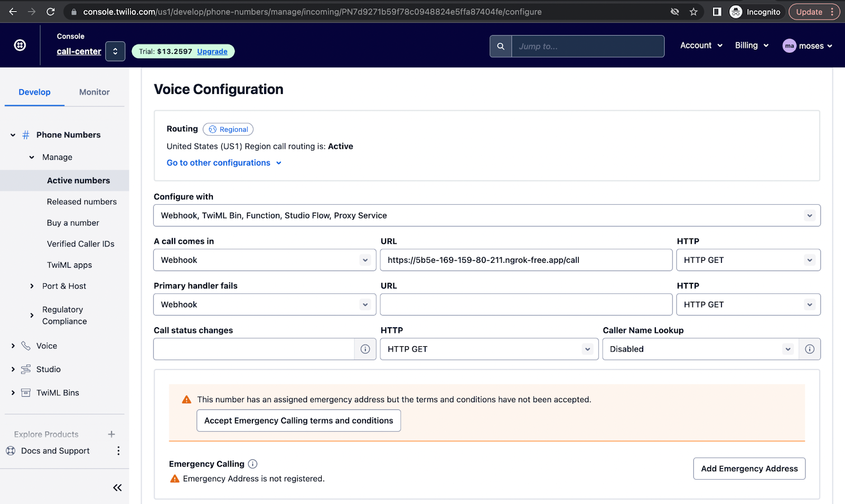Focus the Jump to search field
Screen dimensions: 845x504
[x=588, y=46]
